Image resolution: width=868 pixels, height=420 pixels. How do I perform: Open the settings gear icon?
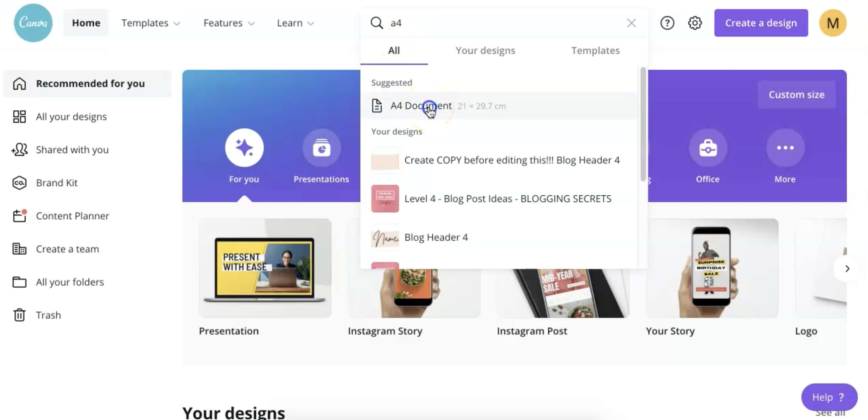coord(695,23)
